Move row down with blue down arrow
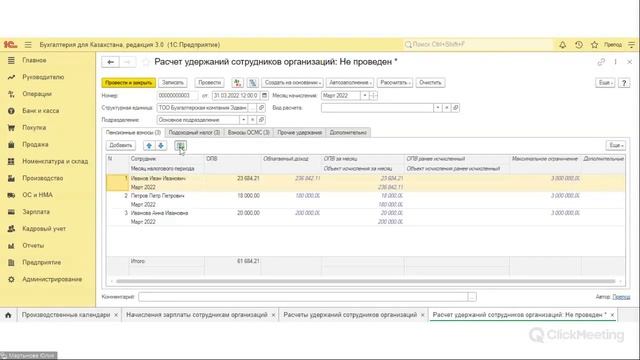The width and height of the screenshot is (640, 360). [161, 145]
